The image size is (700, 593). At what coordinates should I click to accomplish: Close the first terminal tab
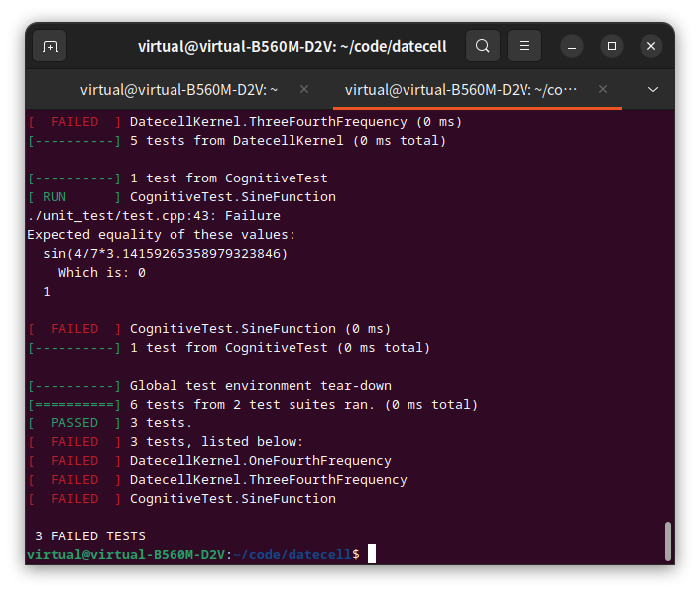[x=304, y=89]
